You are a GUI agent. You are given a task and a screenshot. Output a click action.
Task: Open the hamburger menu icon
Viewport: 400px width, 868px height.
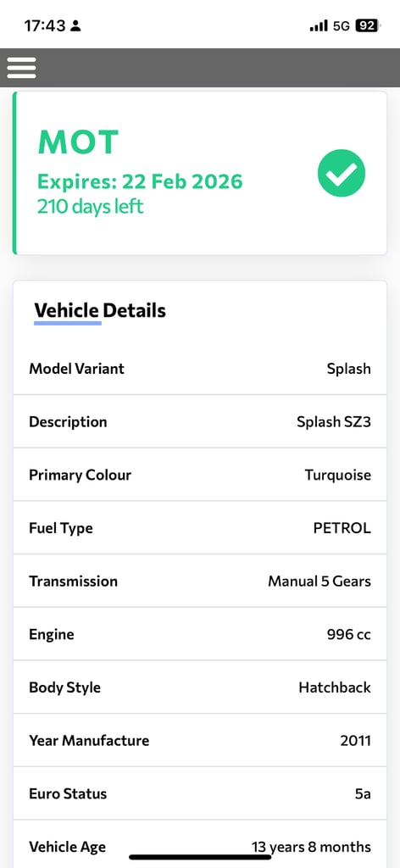[21, 68]
